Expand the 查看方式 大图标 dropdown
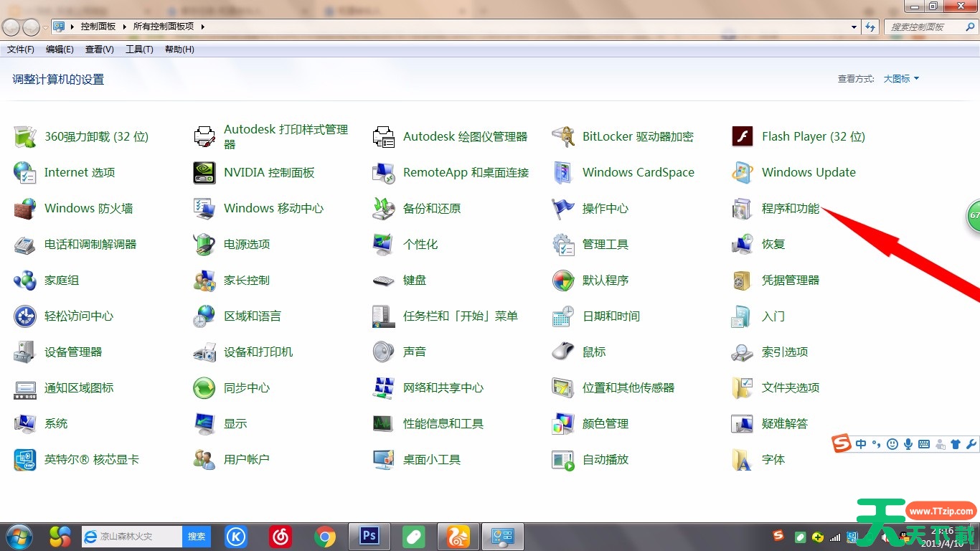This screenshot has height=551, width=980. coord(901,79)
